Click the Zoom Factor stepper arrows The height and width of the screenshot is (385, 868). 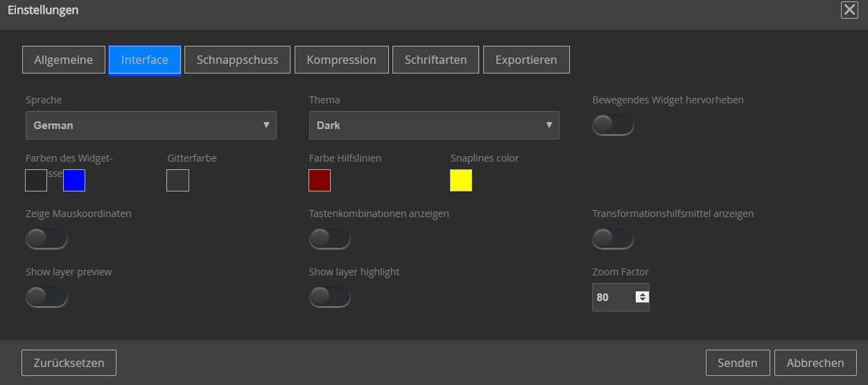[x=643, y=297]
